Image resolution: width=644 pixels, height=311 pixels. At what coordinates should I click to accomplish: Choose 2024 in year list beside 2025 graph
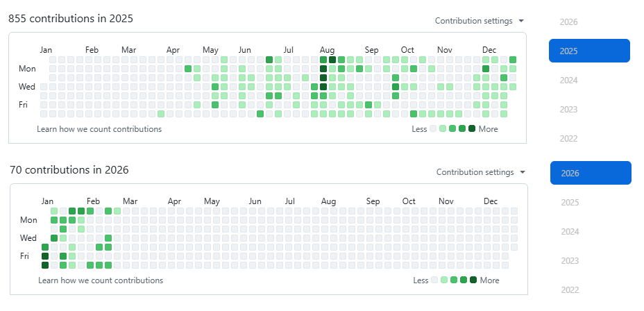[x=568, y=80]
